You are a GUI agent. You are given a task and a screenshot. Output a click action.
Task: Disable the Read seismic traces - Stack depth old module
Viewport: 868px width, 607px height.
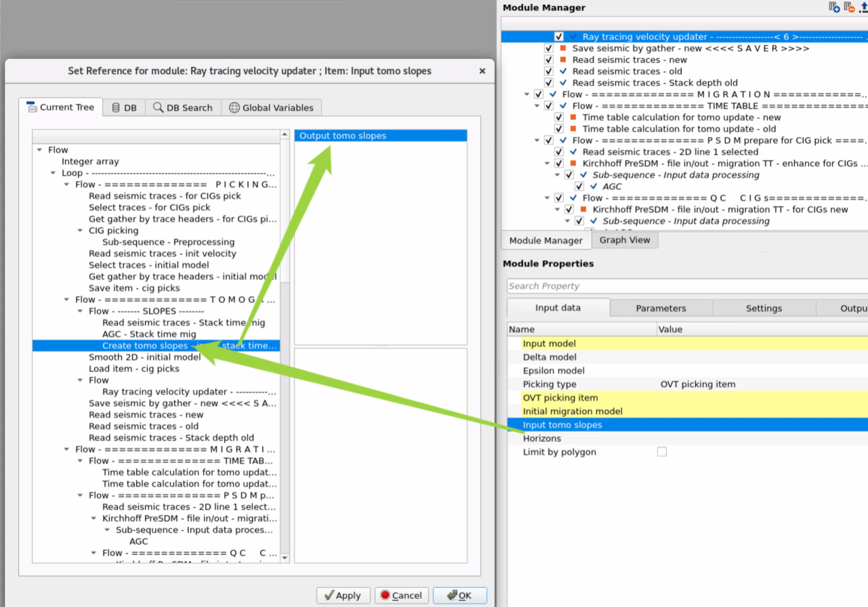(548, 83)
